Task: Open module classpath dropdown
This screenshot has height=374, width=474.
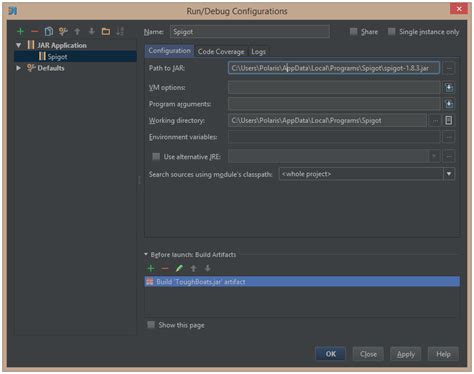Action: pyautogui.click(x=449, y=174)
